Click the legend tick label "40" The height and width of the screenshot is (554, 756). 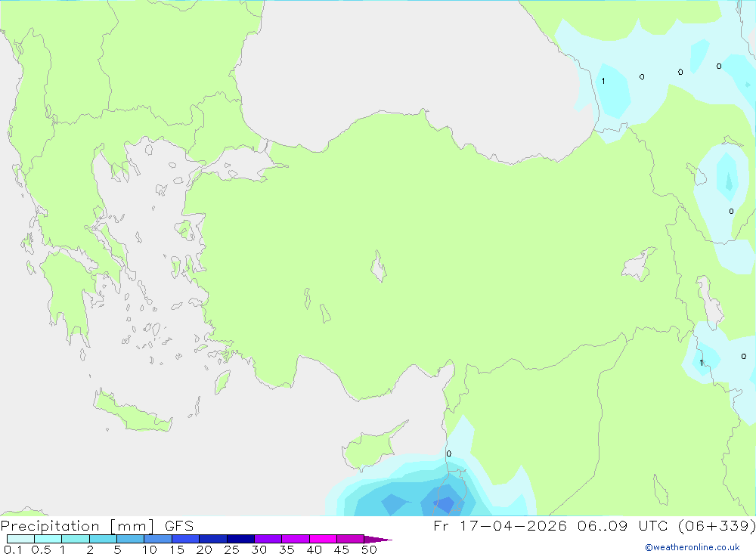tap(314, 549)
